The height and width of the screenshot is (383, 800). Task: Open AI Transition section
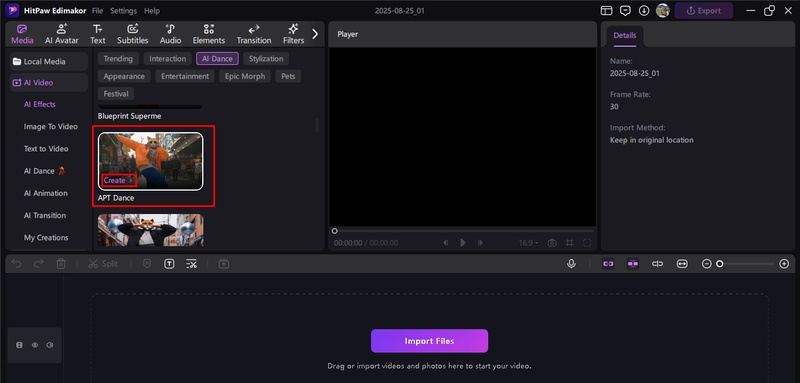(x=45, y=215)
